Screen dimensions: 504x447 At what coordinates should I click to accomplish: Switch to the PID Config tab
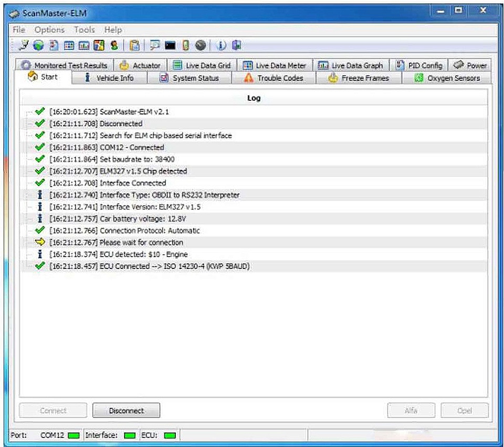(x=419, y=65)
